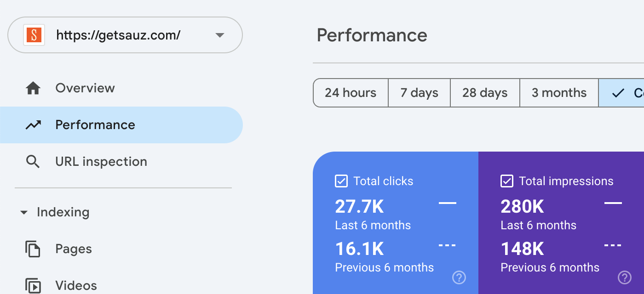Click the getsauz site favicon
Screen dimensions: 644x294
click(x=34, y=35)
